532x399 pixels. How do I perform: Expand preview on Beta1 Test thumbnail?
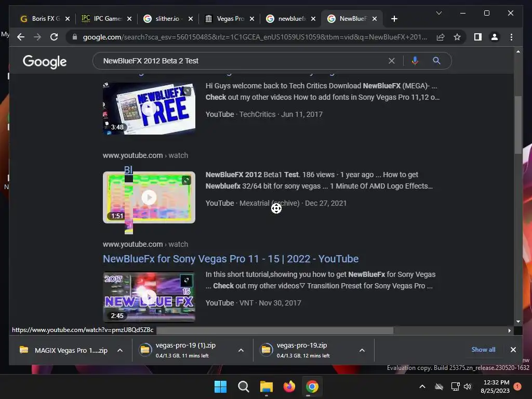[x=187, y=180]
